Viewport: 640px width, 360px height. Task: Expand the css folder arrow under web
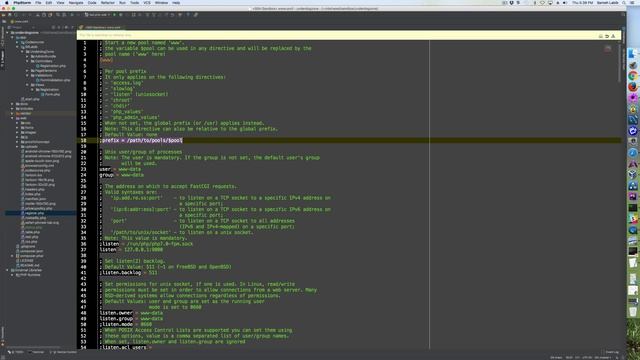pyautogui.click(x=18, y=123)
